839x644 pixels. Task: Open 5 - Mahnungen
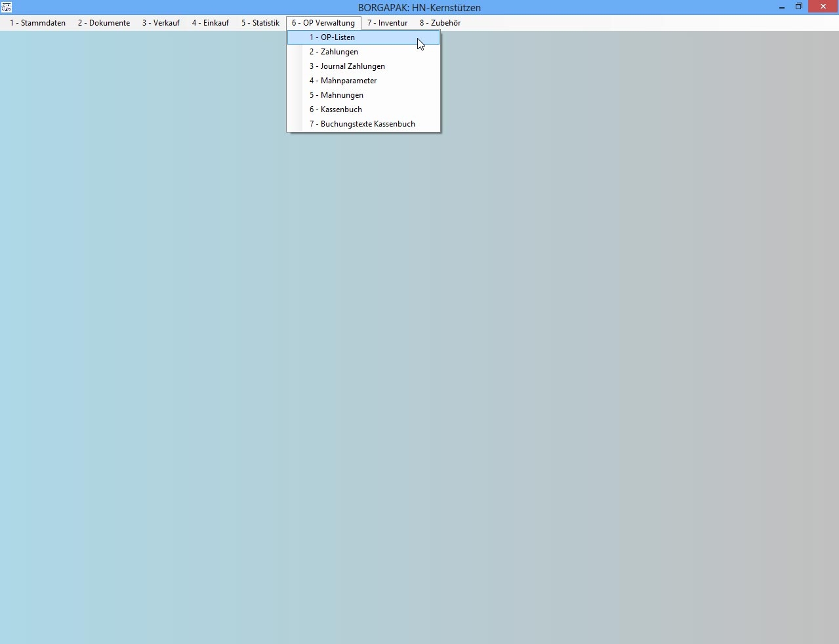(x=363, y=95)
